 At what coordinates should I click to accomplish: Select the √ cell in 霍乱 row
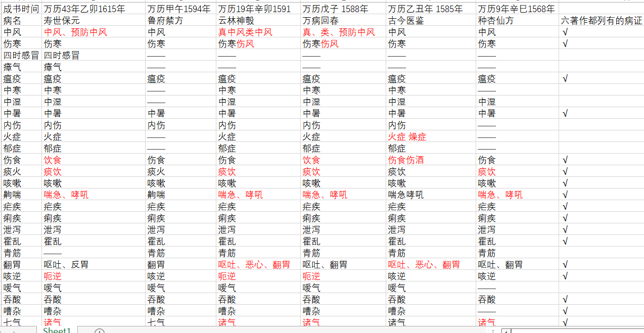point(601,241)
